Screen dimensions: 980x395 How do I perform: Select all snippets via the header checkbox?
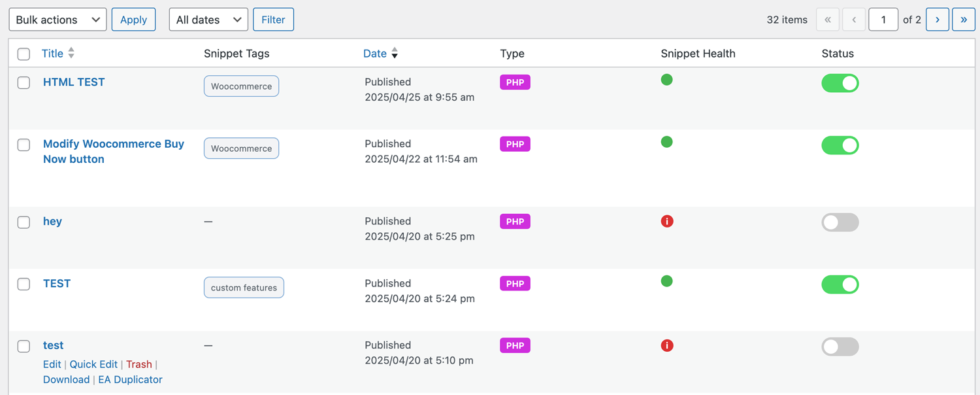[24, 54]
